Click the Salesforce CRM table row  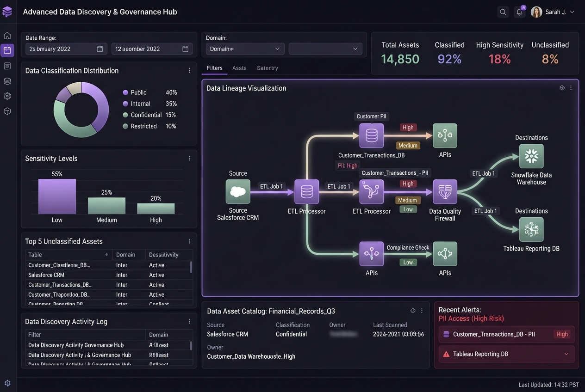107,275
